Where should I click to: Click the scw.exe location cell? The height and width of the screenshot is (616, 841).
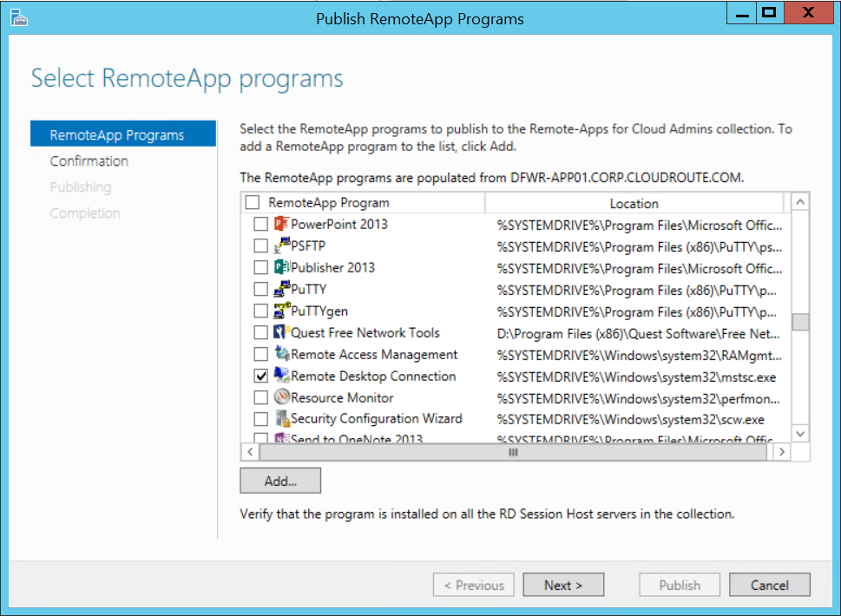(630, 420)
